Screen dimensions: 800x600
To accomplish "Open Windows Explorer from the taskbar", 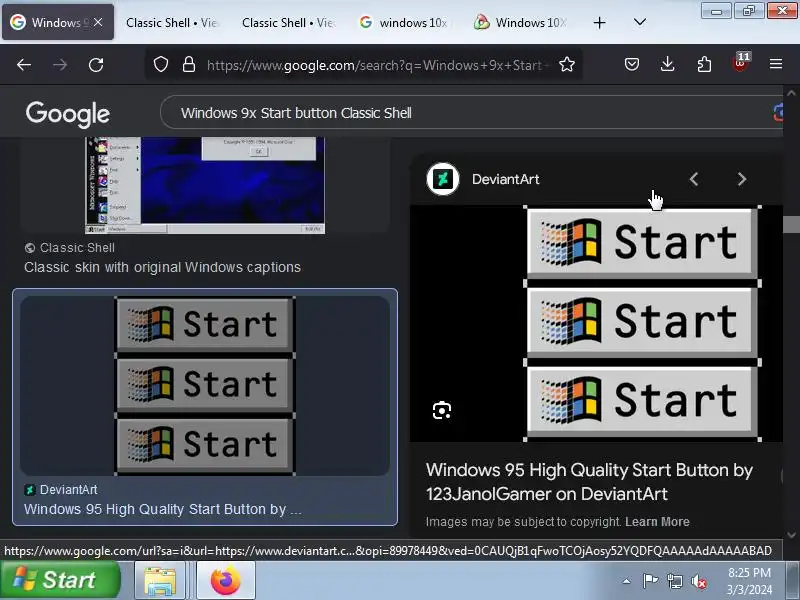I will pyautogui.click(x=160, y=580).
